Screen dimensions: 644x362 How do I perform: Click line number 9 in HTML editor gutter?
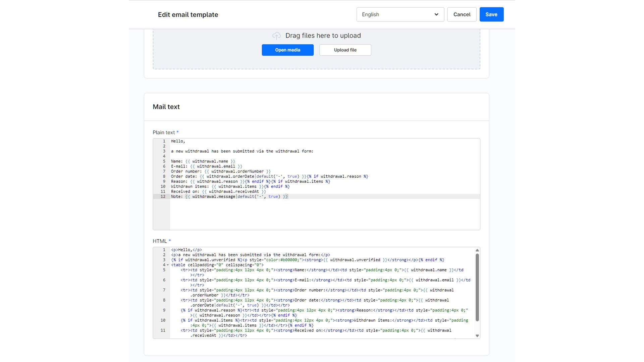[x=164, y=310]
